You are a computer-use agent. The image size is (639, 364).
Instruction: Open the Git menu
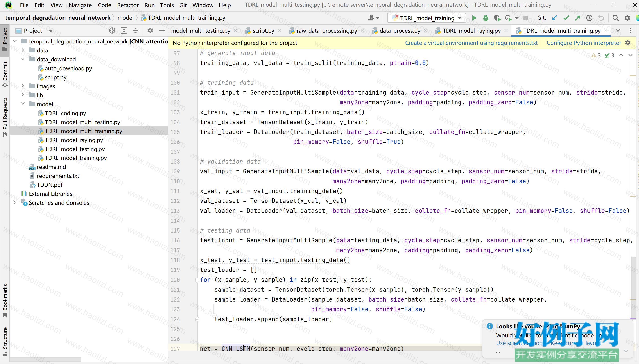(x=183, y=5)
